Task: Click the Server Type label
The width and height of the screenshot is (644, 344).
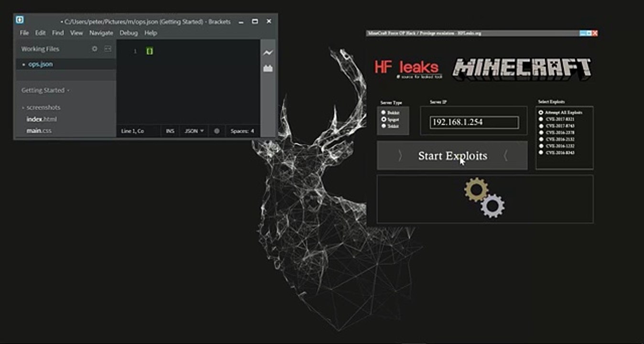Action: [x=391, y=102]
